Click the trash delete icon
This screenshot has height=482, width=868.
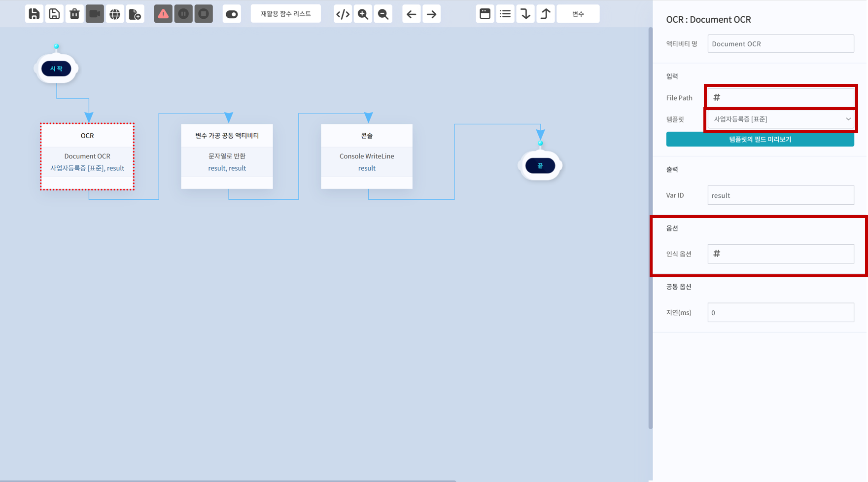[74, 14]
